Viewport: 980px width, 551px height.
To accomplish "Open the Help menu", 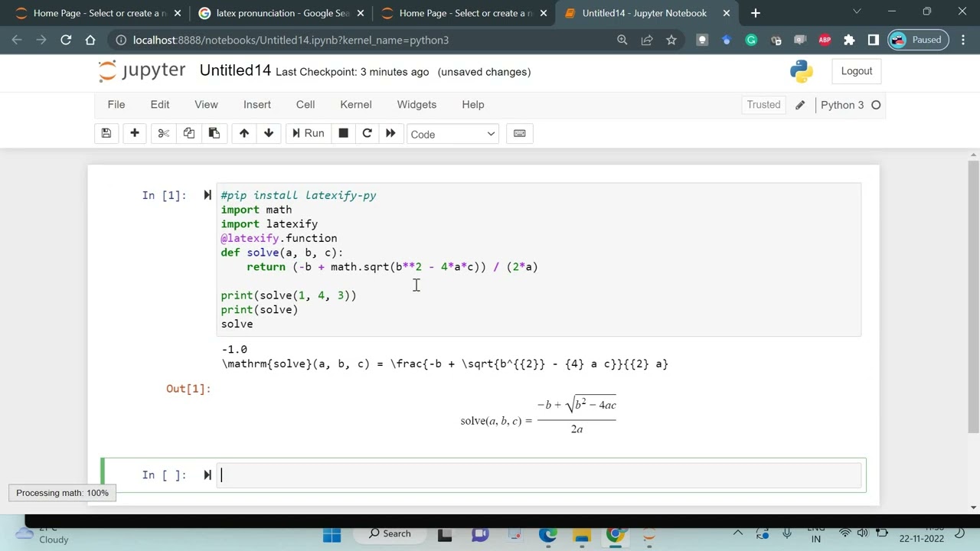I will 473,104.
